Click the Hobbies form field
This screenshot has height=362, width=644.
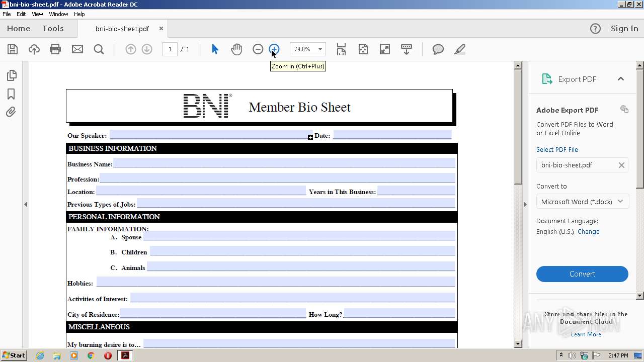[x=276, y=282]
